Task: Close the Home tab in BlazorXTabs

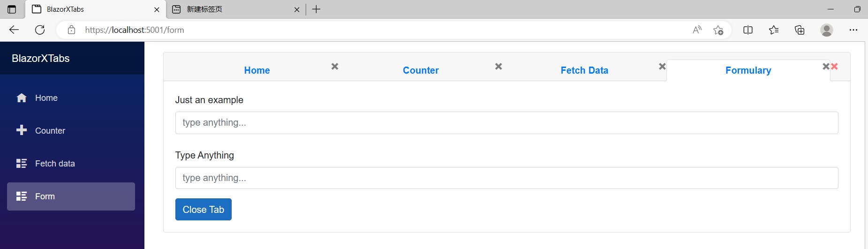Action: pyautogui.click(x=335, y=67)
